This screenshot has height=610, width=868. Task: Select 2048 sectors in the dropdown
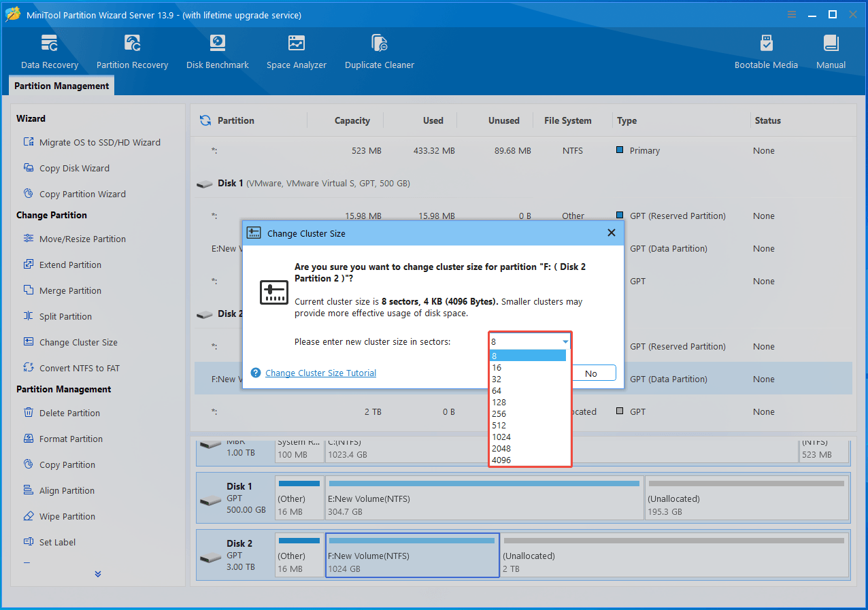pyautogui.click(x=528, y=448)
